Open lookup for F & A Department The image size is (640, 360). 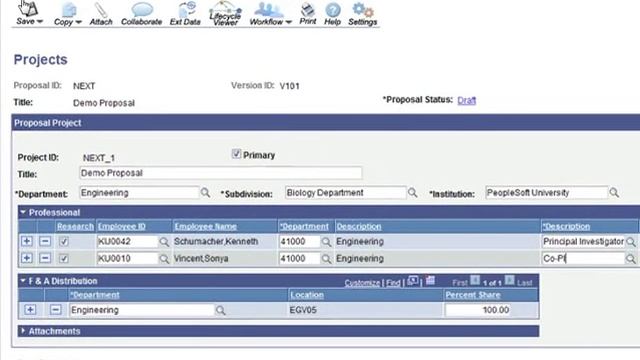click(x=220, y=310)
